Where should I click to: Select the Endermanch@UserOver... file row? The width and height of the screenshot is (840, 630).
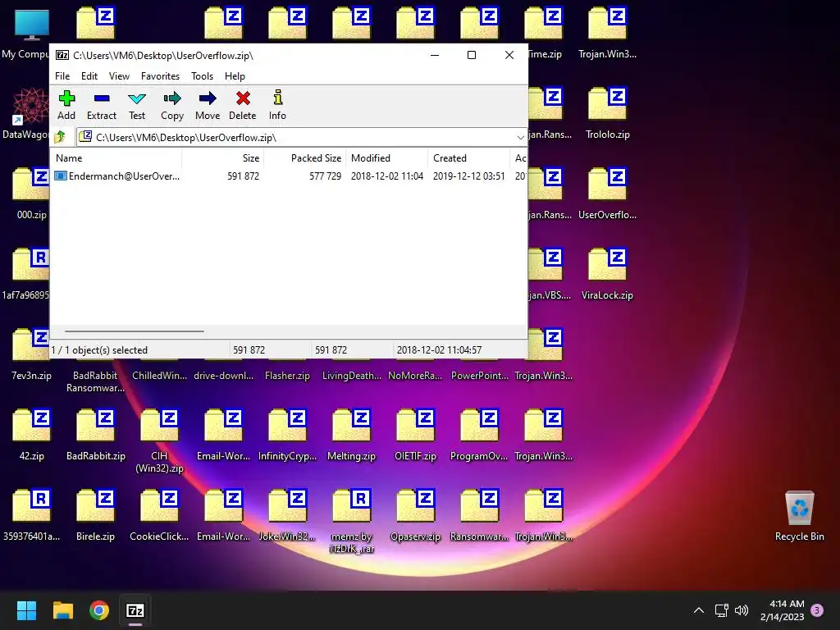288,176
